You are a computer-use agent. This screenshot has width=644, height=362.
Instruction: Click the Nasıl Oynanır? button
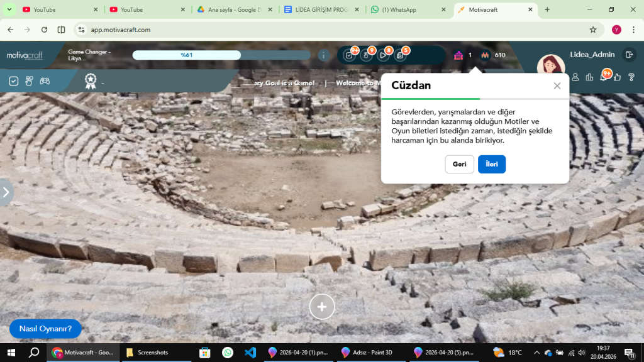(x=45, y=329)
